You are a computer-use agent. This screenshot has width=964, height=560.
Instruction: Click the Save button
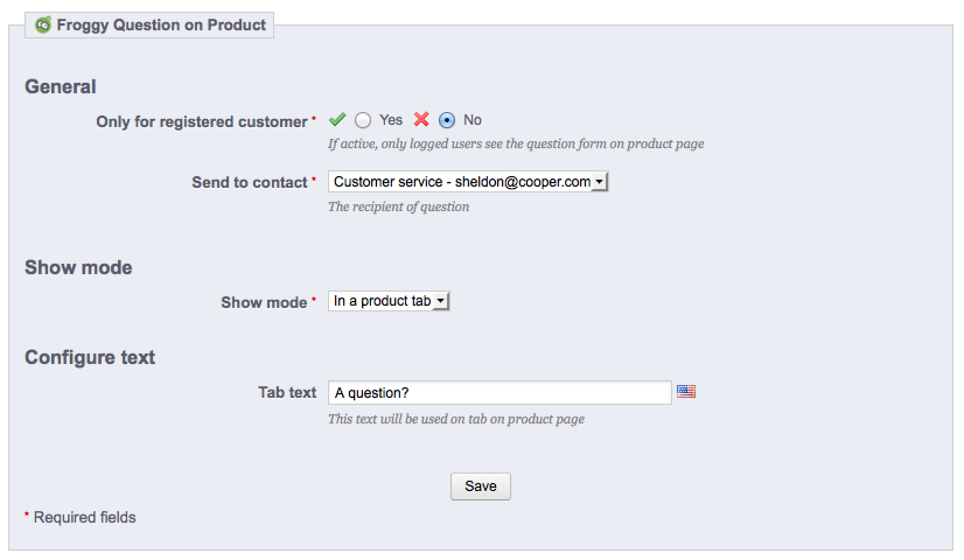pyautogui.click(x=481, y=487)
